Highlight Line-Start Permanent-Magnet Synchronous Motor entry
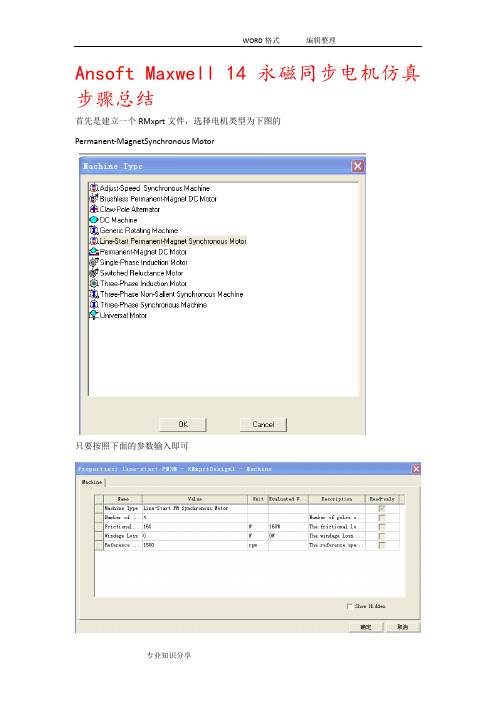The width and height of the screenshot is (496, 702). [173, 241]
